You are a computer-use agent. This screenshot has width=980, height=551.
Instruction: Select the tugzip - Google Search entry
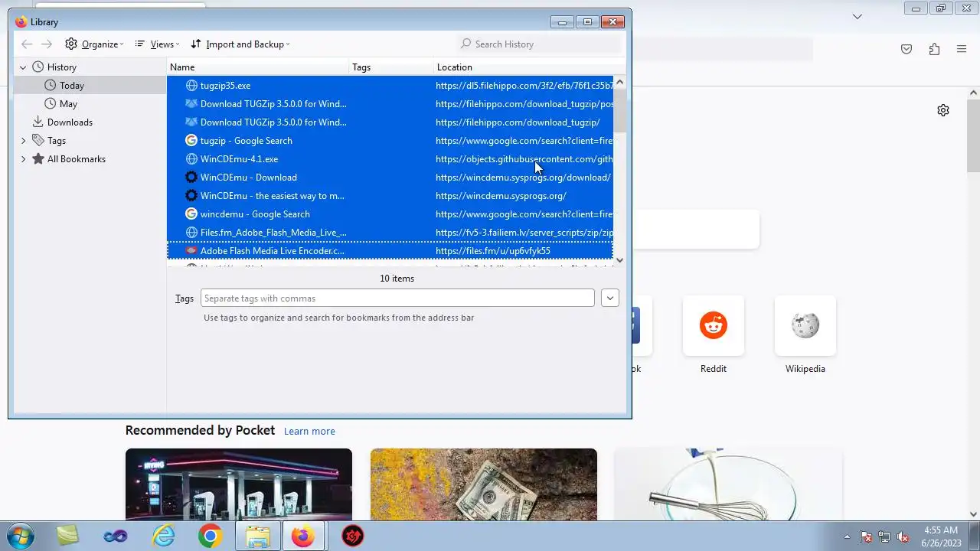tap(390, 141)
